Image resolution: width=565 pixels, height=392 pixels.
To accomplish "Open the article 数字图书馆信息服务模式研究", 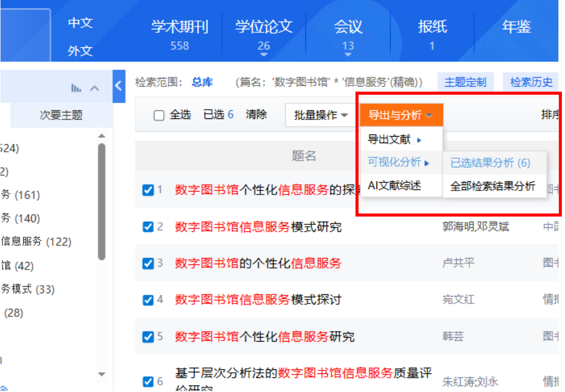I will click(258, 227).
